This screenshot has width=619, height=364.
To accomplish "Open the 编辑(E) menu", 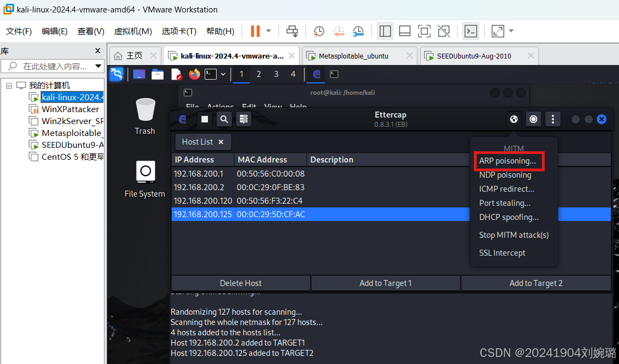I will click(55, 31).
